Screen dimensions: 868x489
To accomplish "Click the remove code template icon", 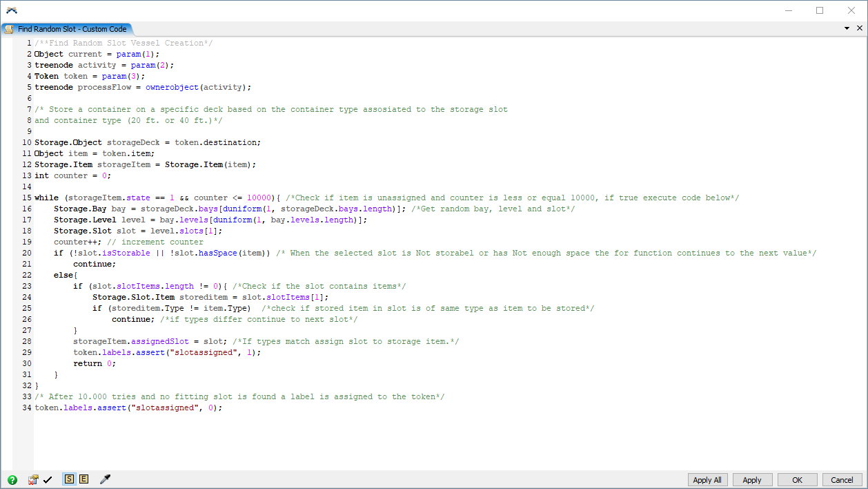I will click(33, 479).
